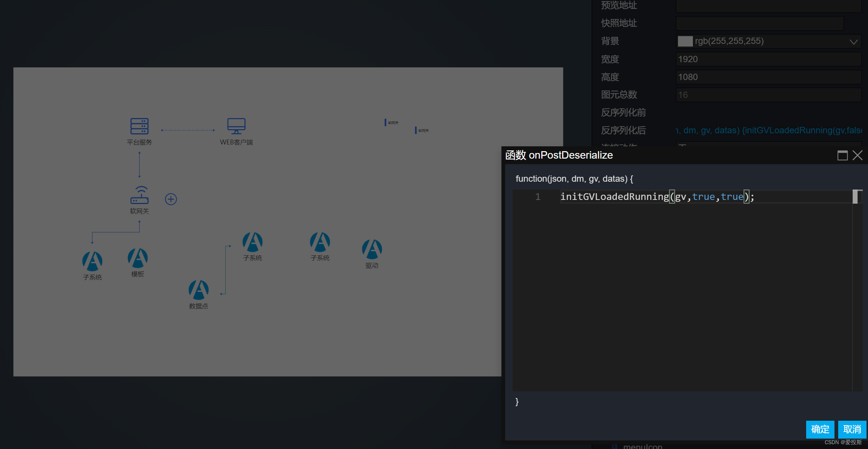Click the 快照地址 input field
Screen dimensions: 868x449
tap(759, 23)
